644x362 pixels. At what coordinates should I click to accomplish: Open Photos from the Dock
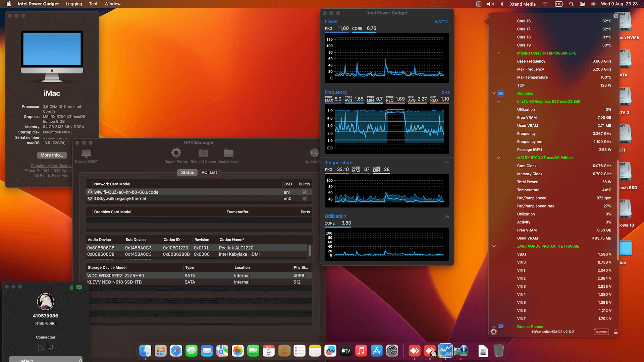pyautogui.click(x=238, y=351)
